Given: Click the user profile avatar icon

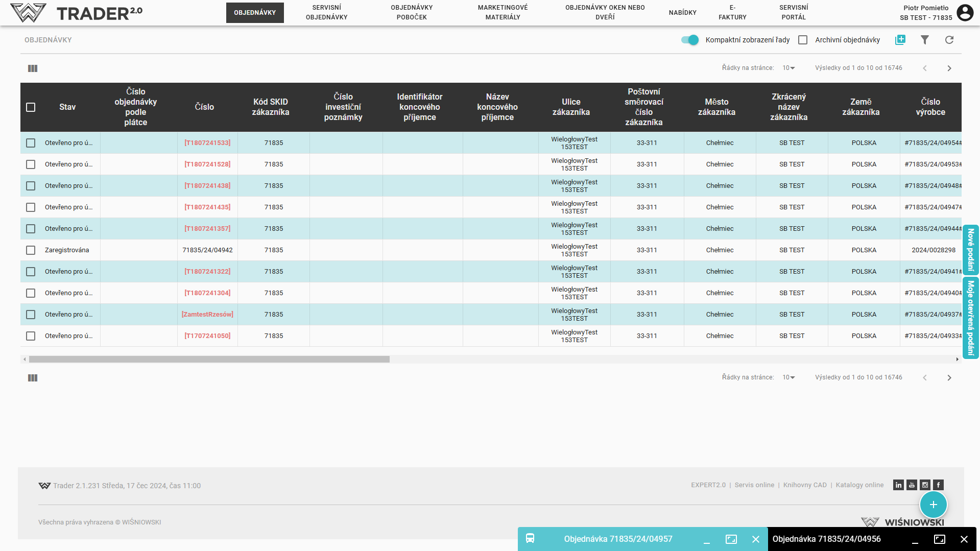Looking at the screenshot, I should (965, 13).
